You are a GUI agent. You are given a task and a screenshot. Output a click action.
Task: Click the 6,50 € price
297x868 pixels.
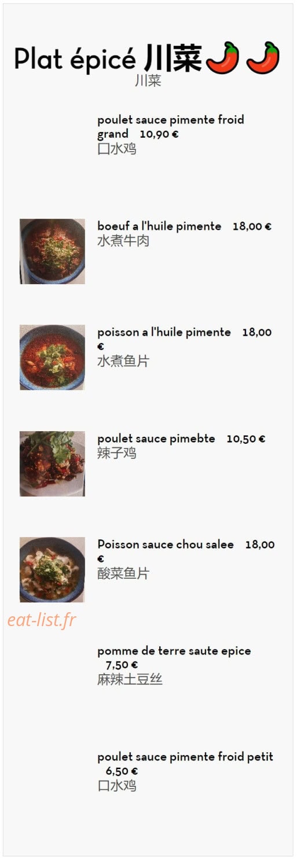coord(122,771)
